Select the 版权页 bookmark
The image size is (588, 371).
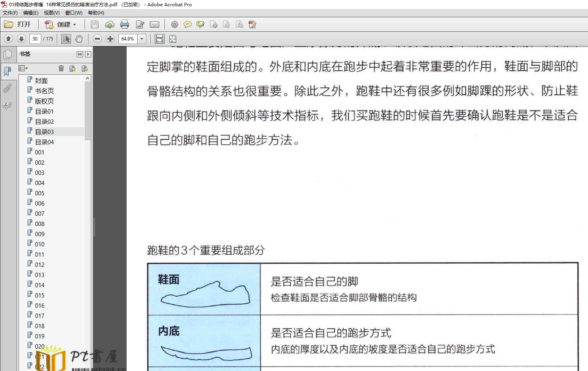[x=44, y=101]
